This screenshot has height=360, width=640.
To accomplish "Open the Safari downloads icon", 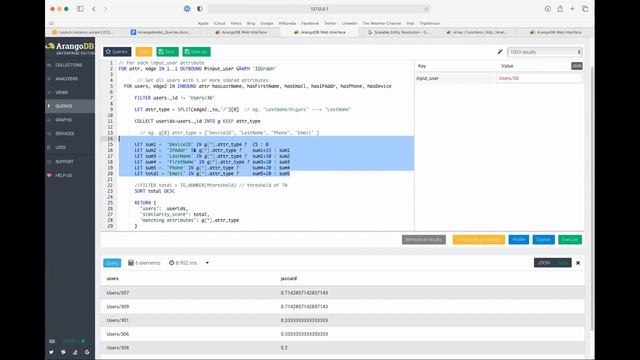I will (x=548, y=9).
